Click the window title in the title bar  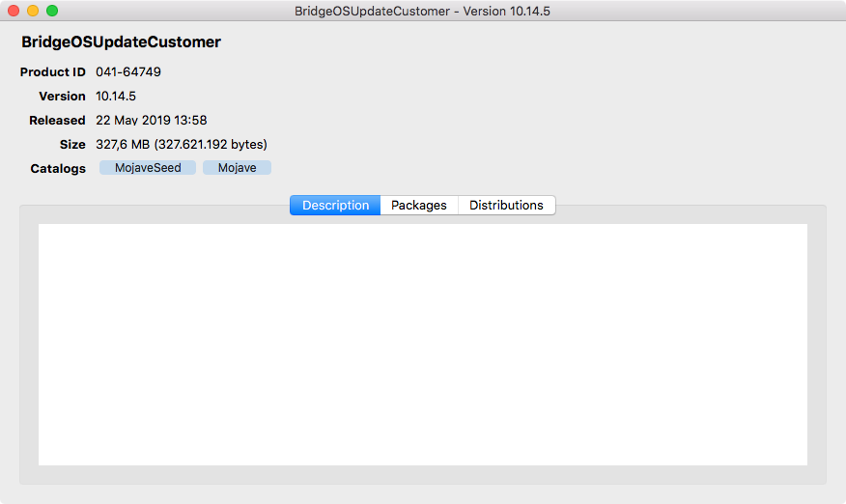(x=422, y=11)
